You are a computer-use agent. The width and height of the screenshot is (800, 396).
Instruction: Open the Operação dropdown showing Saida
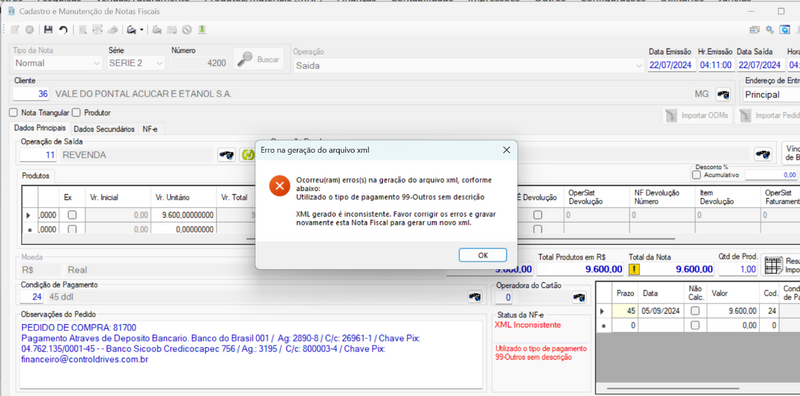coord(468,66)
